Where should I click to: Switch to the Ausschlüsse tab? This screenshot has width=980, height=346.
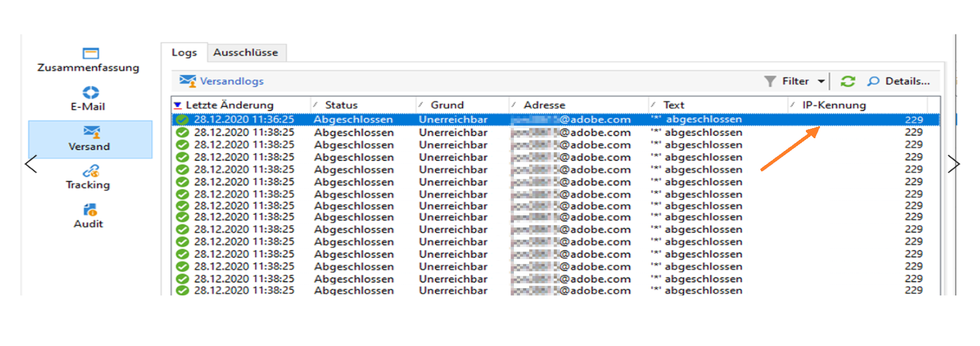[x=246, y=52]
